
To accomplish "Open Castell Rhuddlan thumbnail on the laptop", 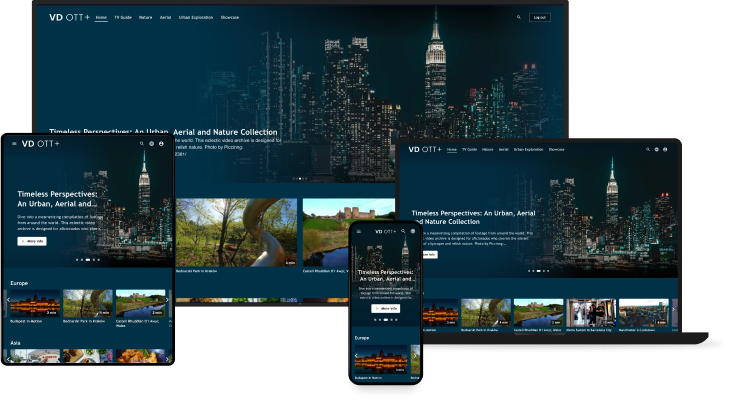I will (x=538, y=312).
